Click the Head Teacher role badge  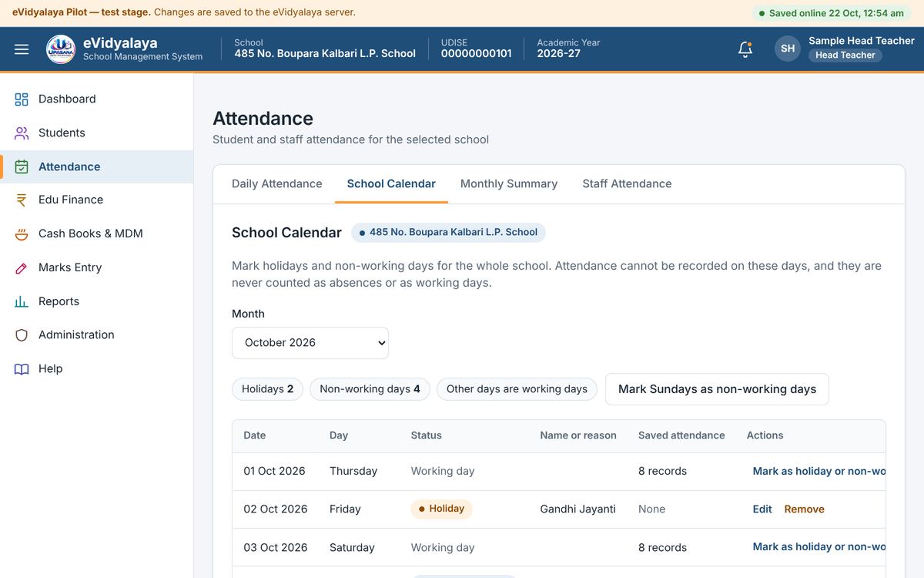(845, 55)
